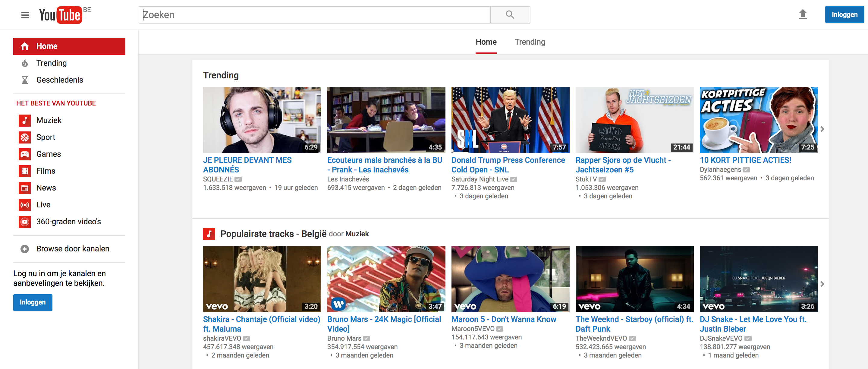Open the Ecouteurs mals branchés prank thumbnail
The image size is (868, 369).
(x=386, y=120)
